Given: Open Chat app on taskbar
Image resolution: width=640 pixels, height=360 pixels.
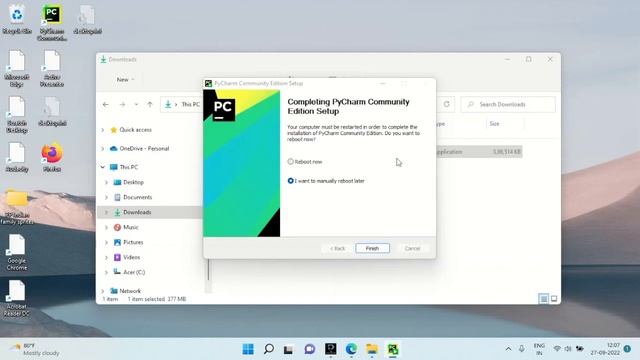Looking at the screenshot, I should tap(310, 349).
